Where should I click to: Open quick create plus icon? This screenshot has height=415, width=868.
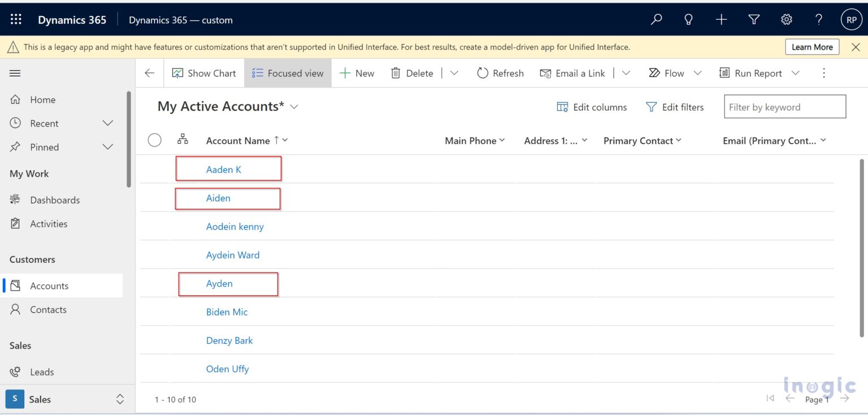[x=721, y=19]
